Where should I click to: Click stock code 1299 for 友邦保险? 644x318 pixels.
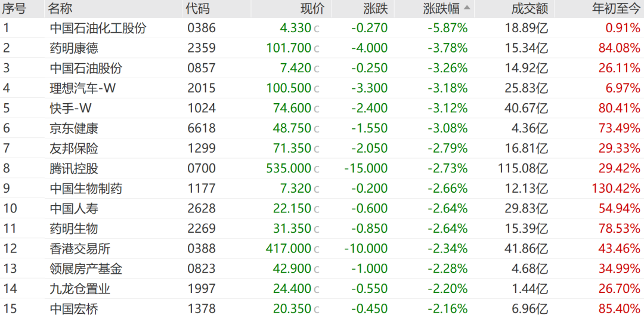click(202, 149)
